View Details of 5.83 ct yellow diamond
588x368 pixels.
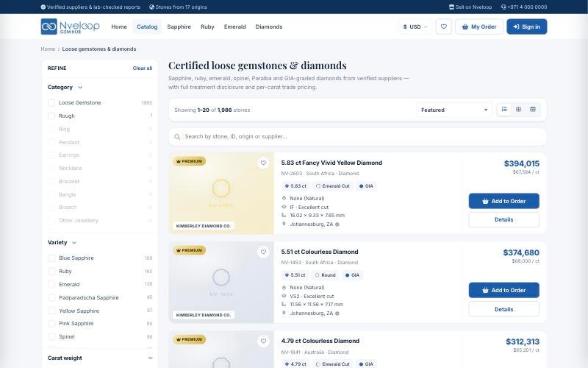(503, 219)
